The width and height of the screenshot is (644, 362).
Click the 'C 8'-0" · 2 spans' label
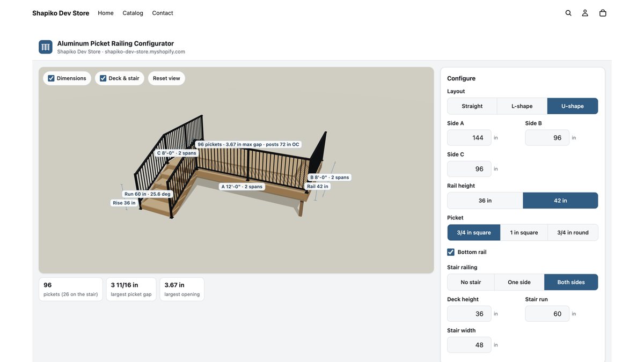coord(177,153)
